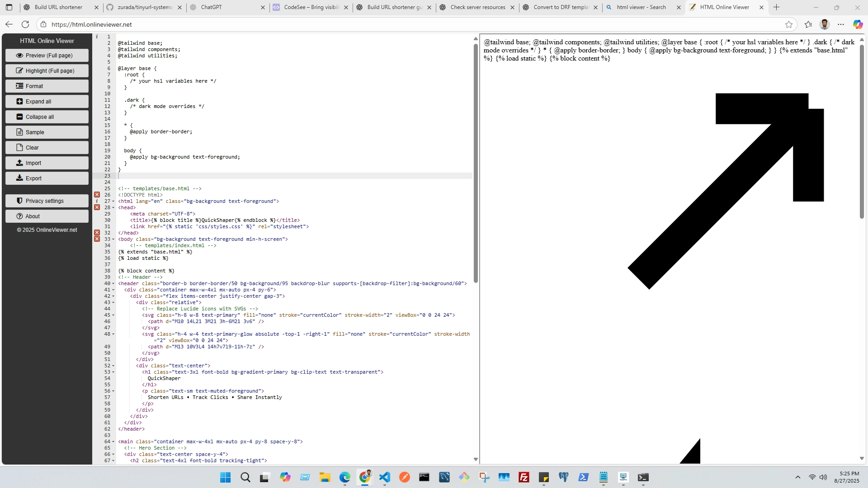This screenshot has width=868, height=488.
Task: Collapse the header fold arrow on line 40
Action: (x=113, y=284)
